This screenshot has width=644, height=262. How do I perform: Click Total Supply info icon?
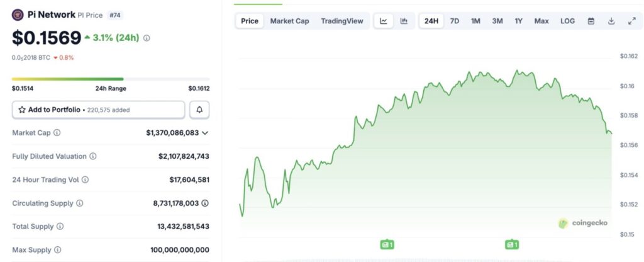(60, 226)
